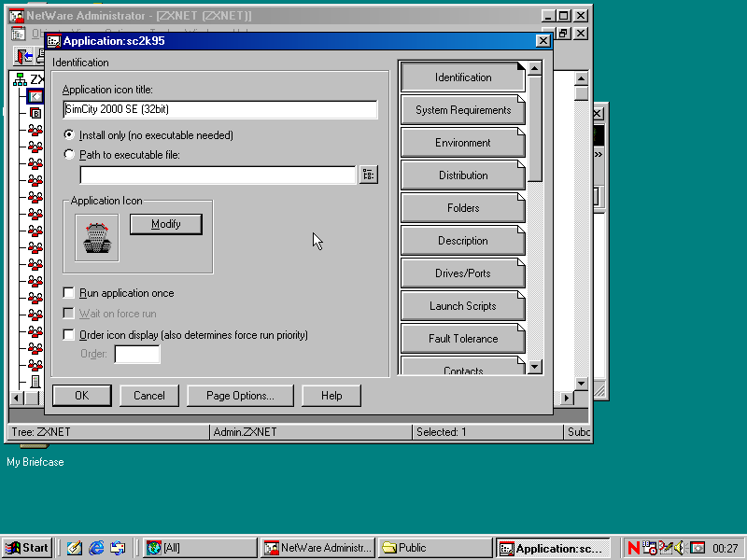
Task: Confirm the dialog with OK
Action: point(82,396)
